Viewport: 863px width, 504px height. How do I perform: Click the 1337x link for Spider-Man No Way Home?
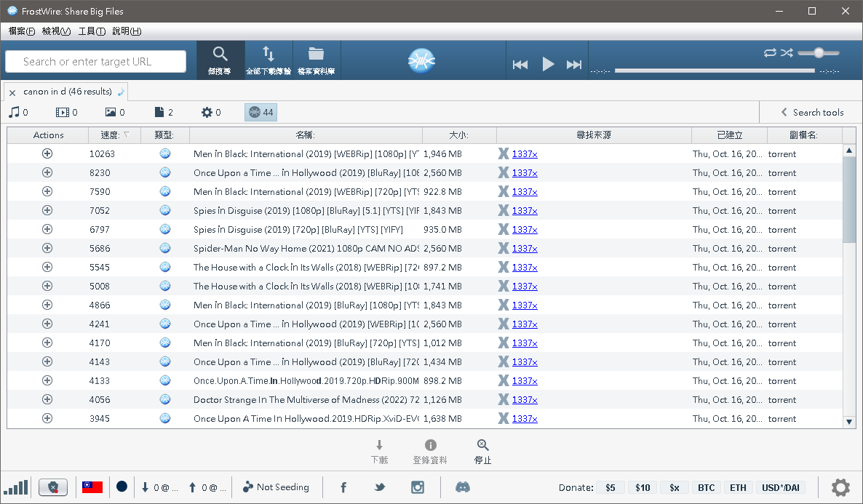point(524,249)
